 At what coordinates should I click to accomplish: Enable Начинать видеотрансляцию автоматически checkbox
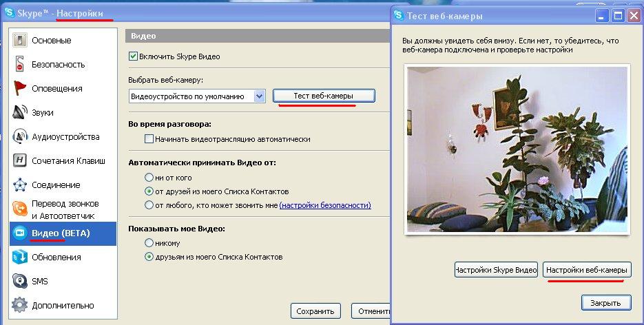[149, 139]
